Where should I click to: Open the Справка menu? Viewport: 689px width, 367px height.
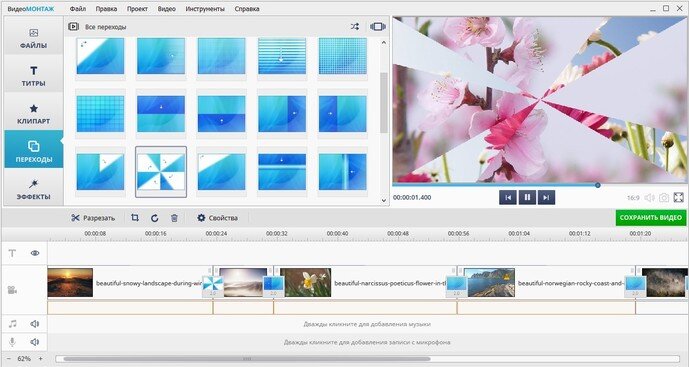click(247, 8)
